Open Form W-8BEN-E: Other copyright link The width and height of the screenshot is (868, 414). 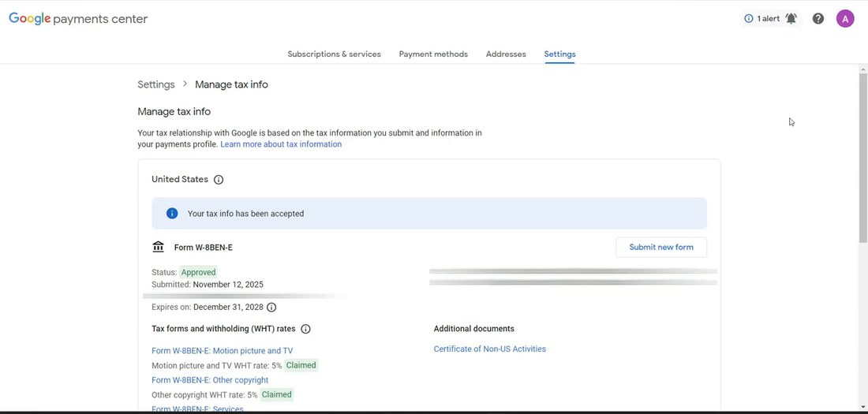[x=211, y=380]
